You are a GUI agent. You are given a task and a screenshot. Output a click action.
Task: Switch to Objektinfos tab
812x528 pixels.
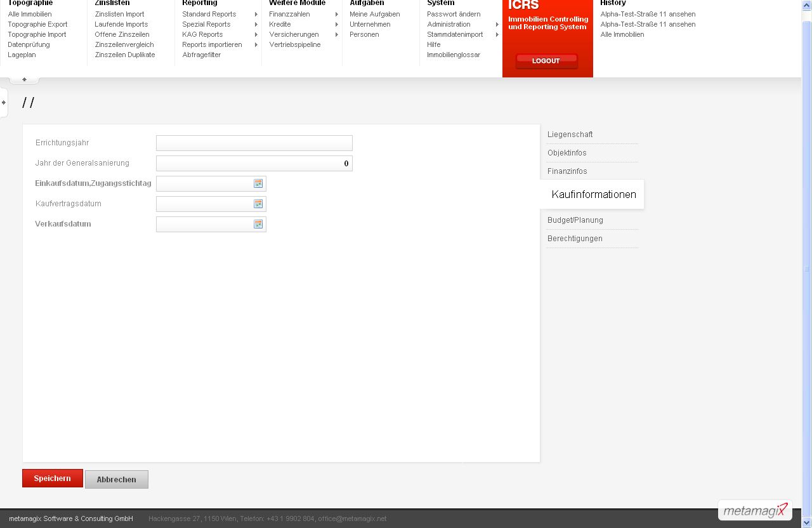click(x=566, y=153)
